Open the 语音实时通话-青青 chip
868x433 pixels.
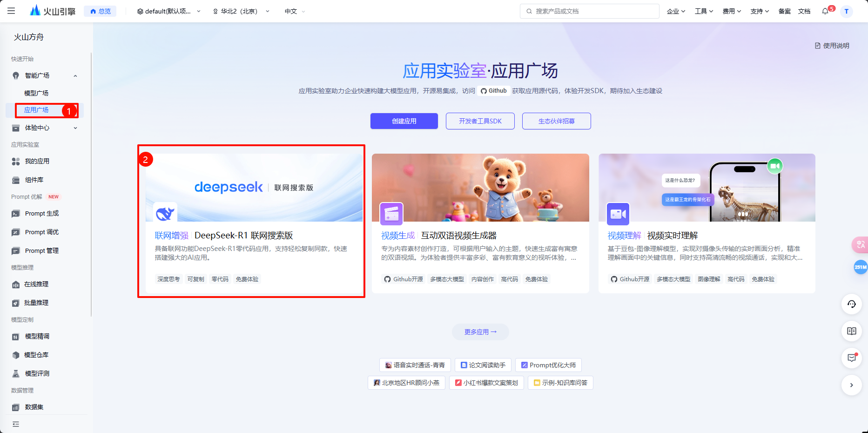415,365
